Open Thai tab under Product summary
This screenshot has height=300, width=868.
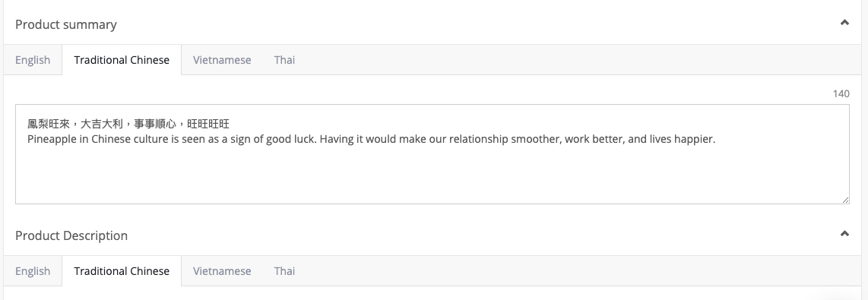[284, 60]
